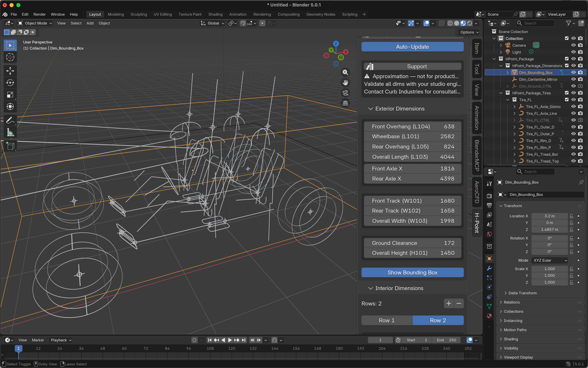Select the Add Cube tool
588x368 pixels.
tap(10, 146)
